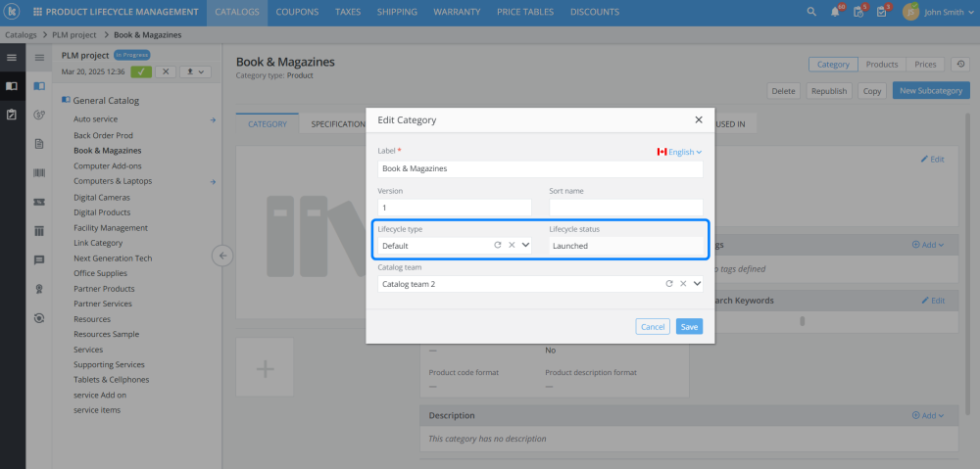
Task: Change language from English dropdown
Action: point(679,152)
